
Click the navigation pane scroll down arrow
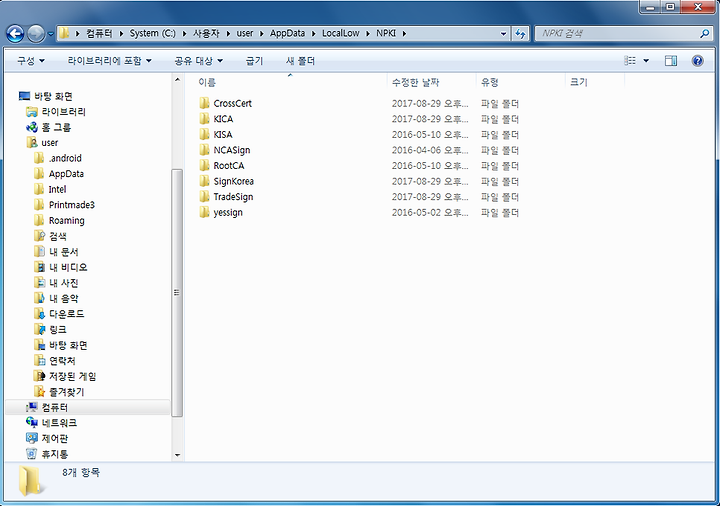tap(177, 455)
